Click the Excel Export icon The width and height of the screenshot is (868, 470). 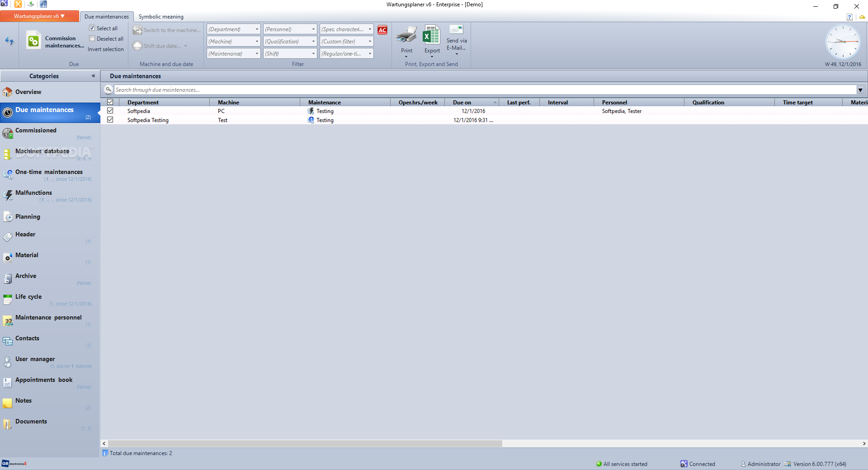[x=431, y=35]
